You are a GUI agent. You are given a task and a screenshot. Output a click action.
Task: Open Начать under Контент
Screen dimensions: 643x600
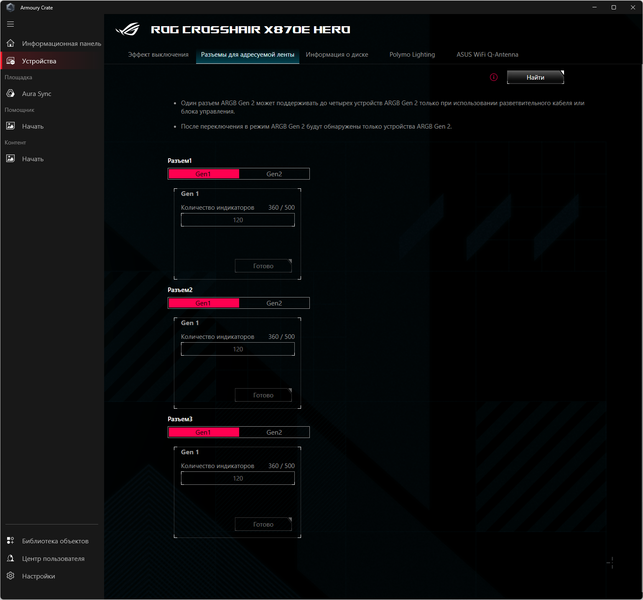52,158
